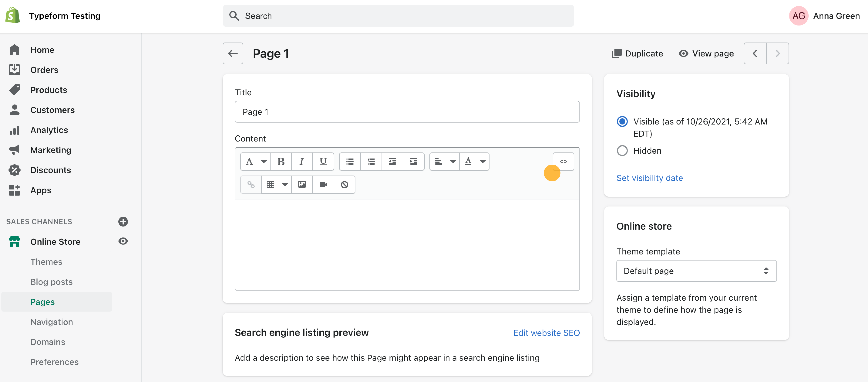Go to Blog posts section
Screen dimensions: 868x382
[x=51, y=282]
